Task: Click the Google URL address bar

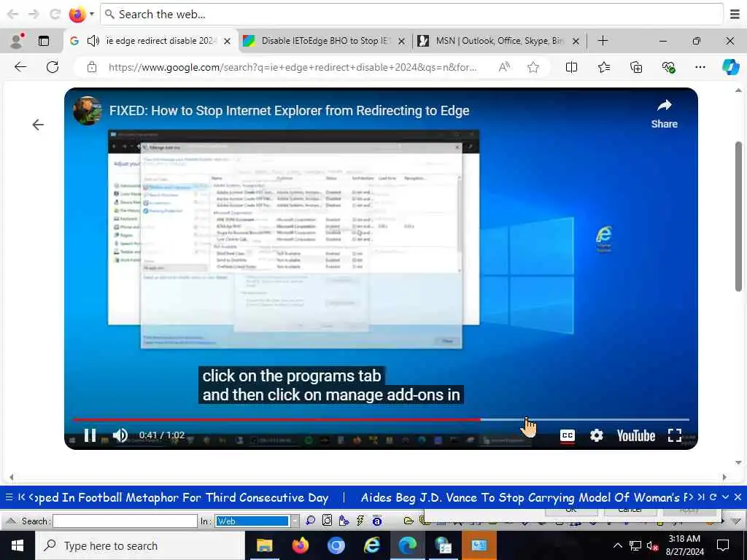Action: (292, 68)
